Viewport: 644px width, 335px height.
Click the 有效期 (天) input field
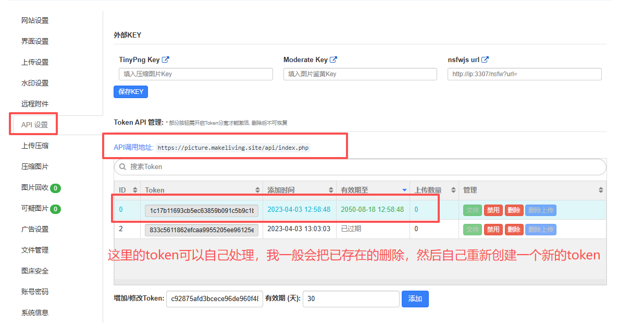(x=351, y=299)
